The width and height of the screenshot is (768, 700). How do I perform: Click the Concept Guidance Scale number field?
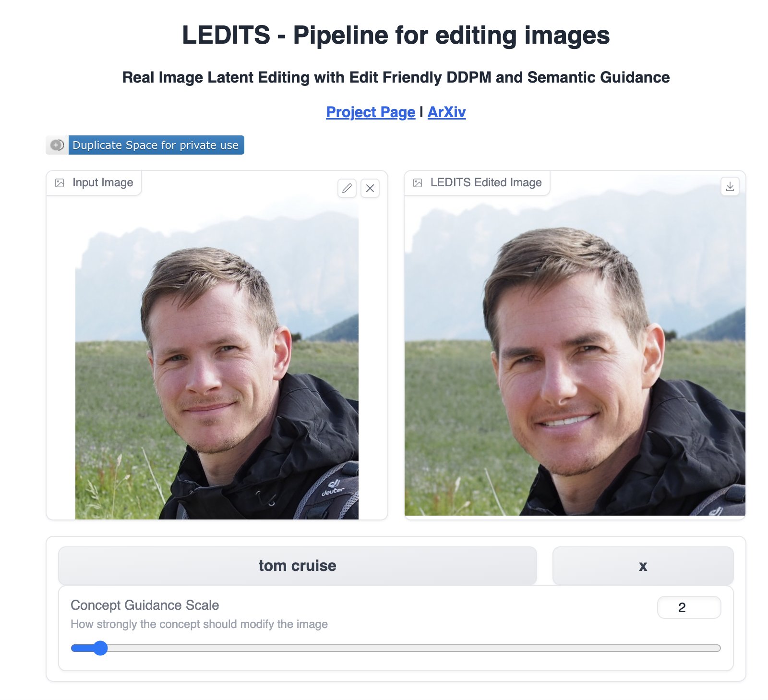[x=689, y=607]
